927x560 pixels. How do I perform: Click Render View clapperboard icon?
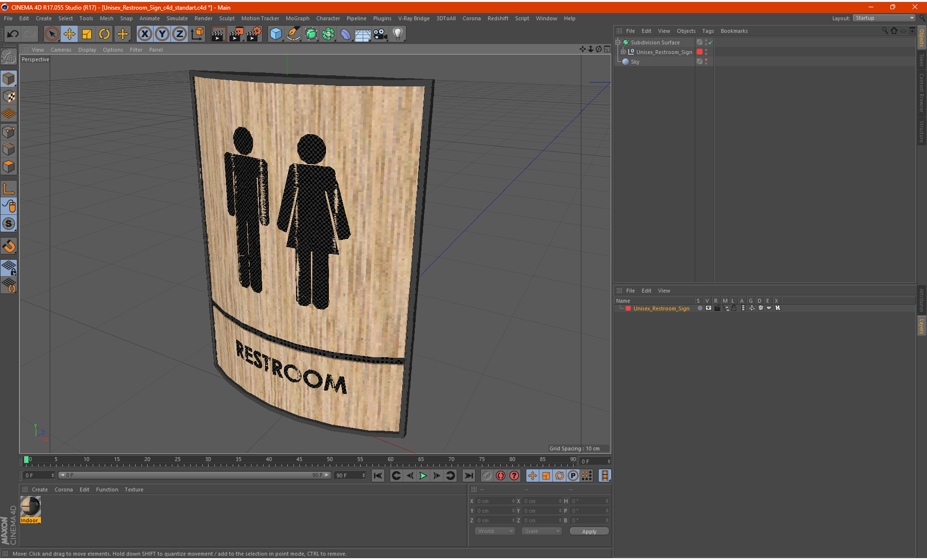(x=218, y=34)
